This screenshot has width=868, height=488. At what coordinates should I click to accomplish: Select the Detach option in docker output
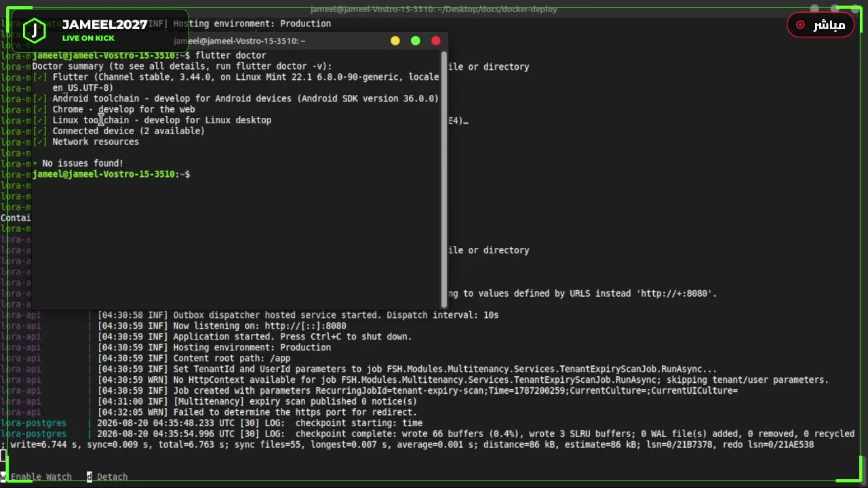click(107, 476)
